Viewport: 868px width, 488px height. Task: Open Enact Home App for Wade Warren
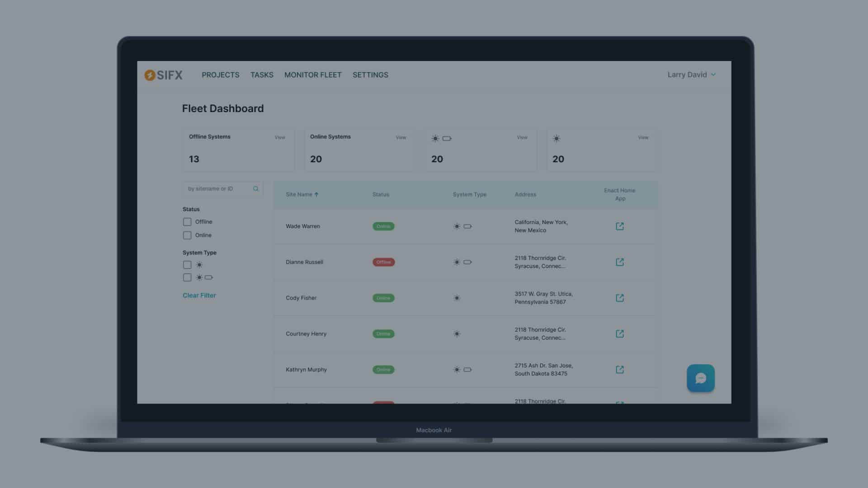pos(619,226)
